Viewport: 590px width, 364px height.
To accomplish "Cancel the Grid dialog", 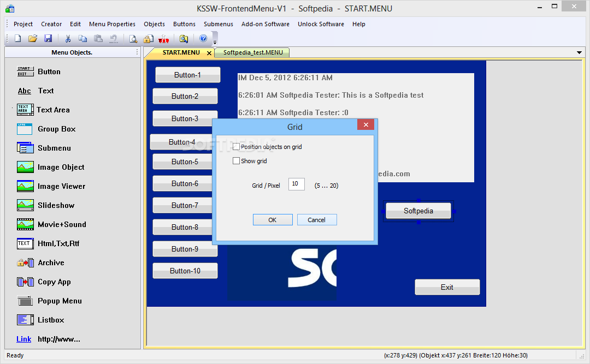I will (316, 220).
